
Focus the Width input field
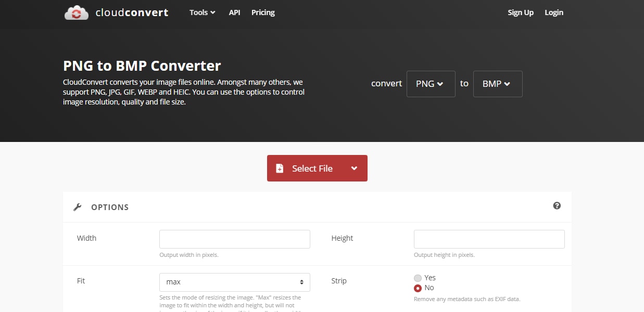tap(235, 239)
